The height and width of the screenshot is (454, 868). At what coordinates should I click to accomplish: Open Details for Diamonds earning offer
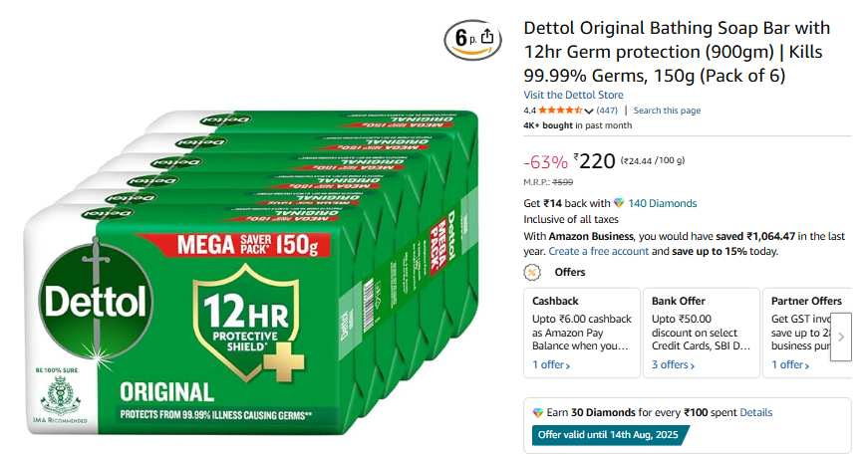755,412
